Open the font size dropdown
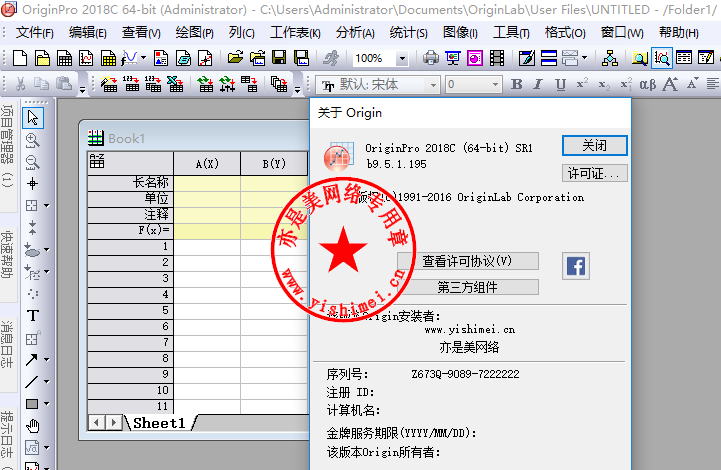 (x=495, y=85)
